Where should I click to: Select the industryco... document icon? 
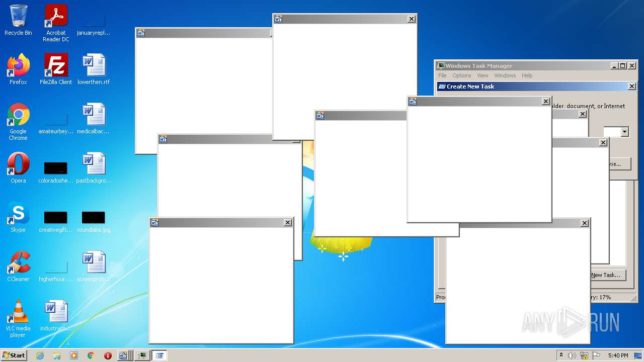pos(56,316)
